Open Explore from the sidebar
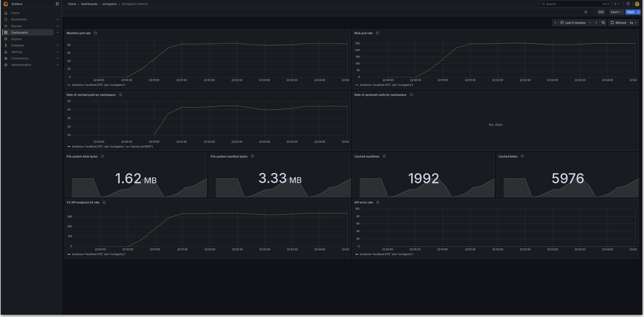 pyautogui.click(x=16, y=39)
